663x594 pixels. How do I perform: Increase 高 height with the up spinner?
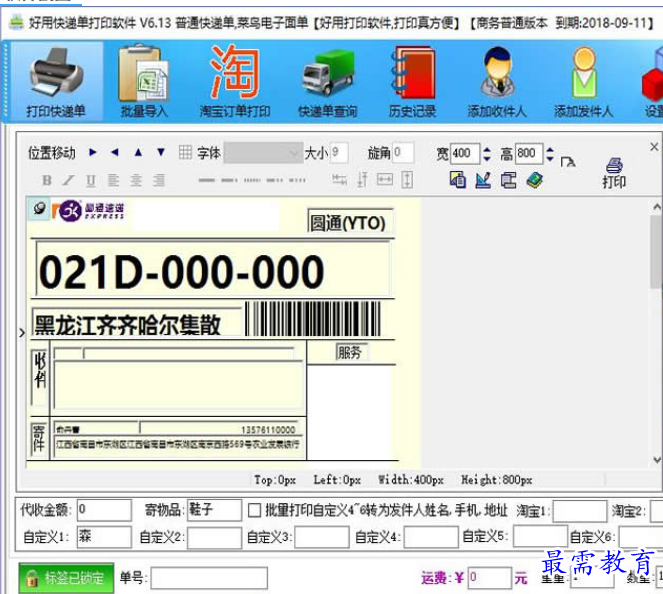(550, 149)
